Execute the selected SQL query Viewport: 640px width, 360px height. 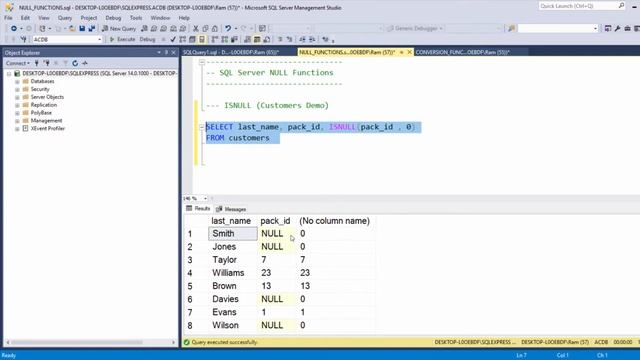coord(122,40)
